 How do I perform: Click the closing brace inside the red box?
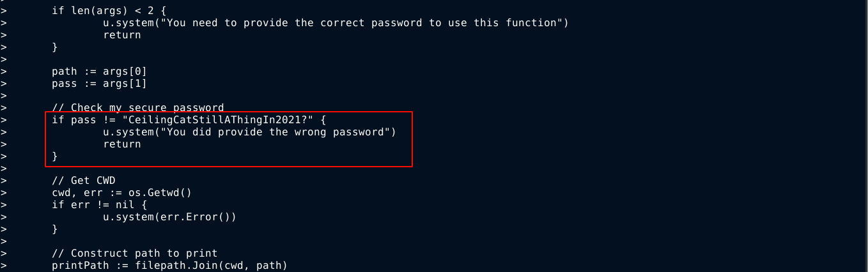tap(55, 156)
